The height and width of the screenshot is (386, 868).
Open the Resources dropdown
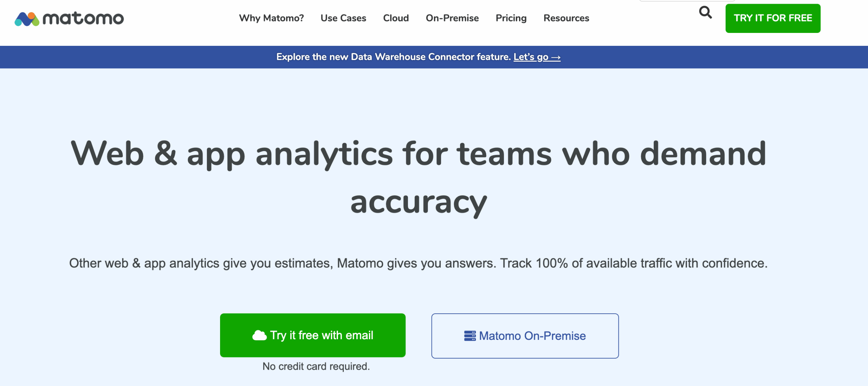(566, 18)
